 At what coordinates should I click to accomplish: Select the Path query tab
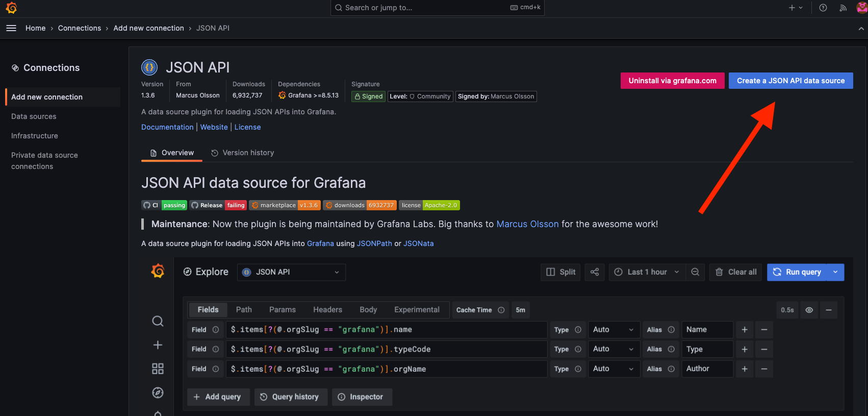[244, 310]
